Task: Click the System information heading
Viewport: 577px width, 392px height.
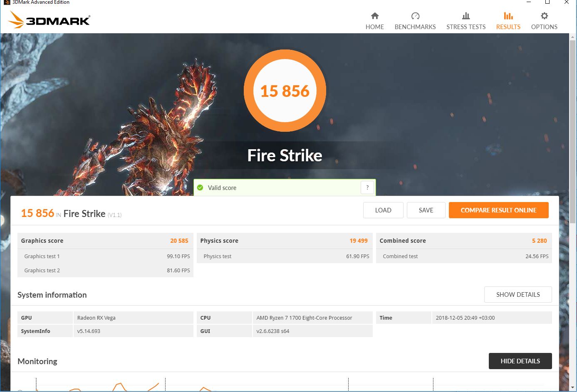Action: click(x=52, y=295)
